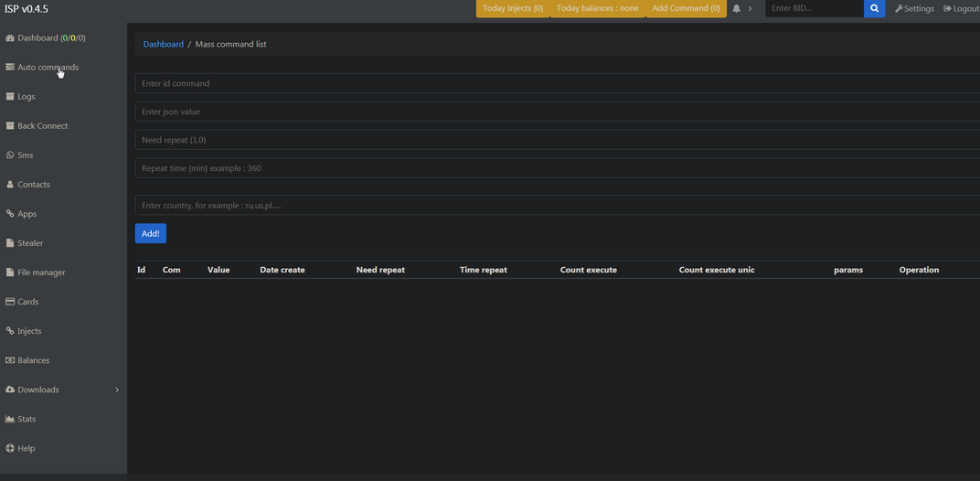Open Logs via its sidebar icon
Image resolution: width=980 pixels, height=481 pixels.
10,97
